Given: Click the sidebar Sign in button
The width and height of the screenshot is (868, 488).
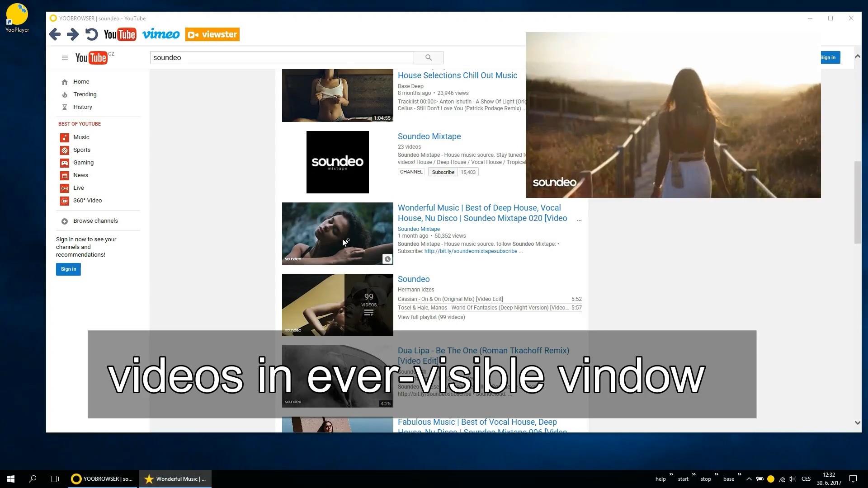Looking at the screenshot, I should (x=68, y=269).
